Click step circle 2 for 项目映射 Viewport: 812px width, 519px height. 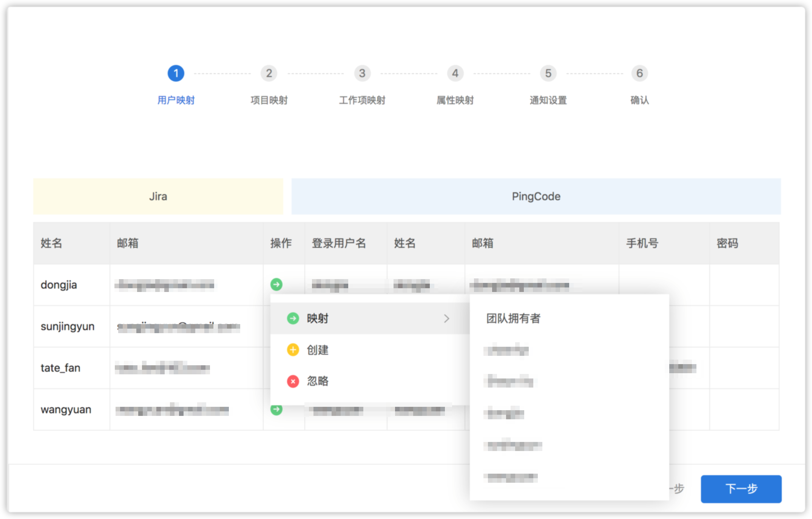pyautogui.click(x=269, y=73)
